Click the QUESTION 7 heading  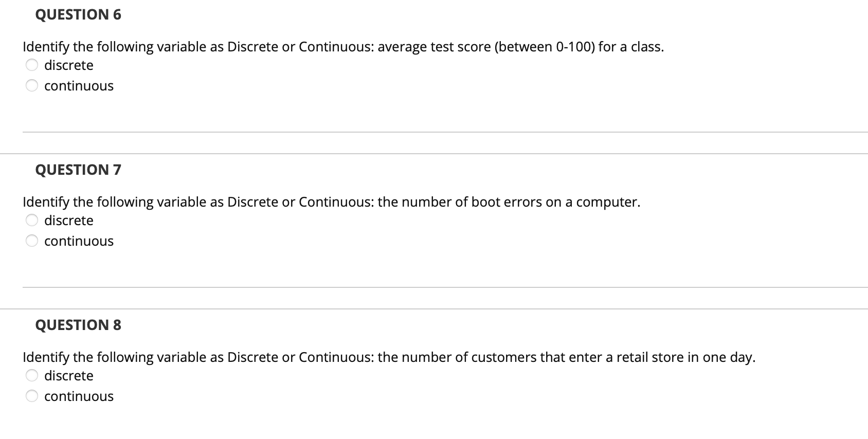coord(78,170)
